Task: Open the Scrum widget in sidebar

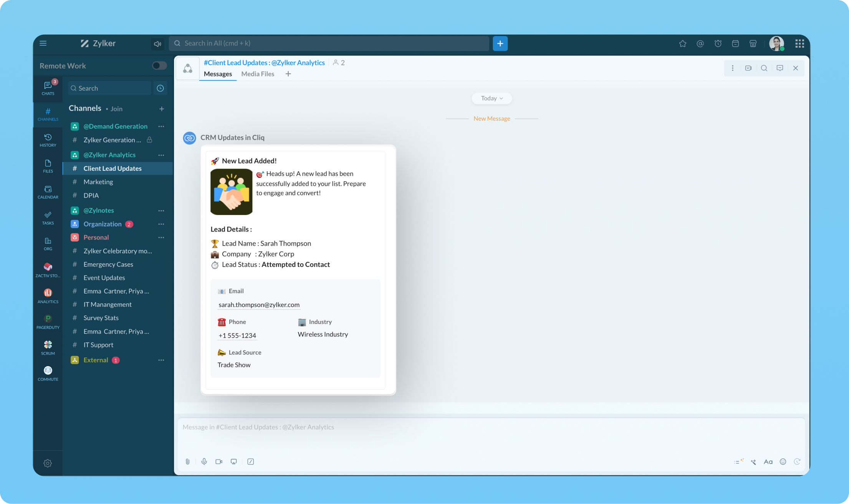Action: (x=48, y=347)
